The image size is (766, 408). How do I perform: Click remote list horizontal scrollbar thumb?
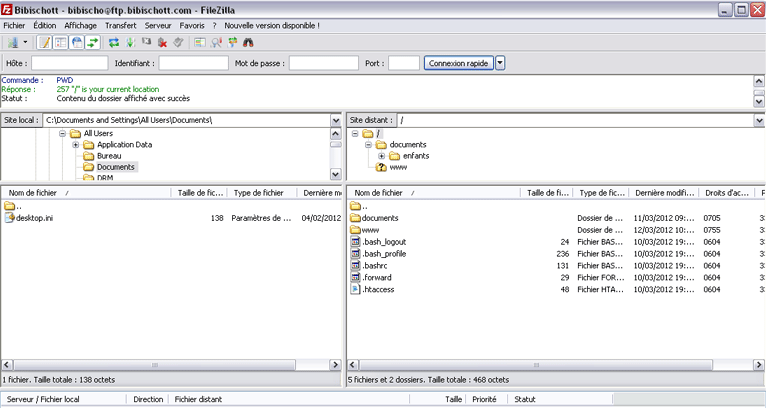click(x=536, y=365)
